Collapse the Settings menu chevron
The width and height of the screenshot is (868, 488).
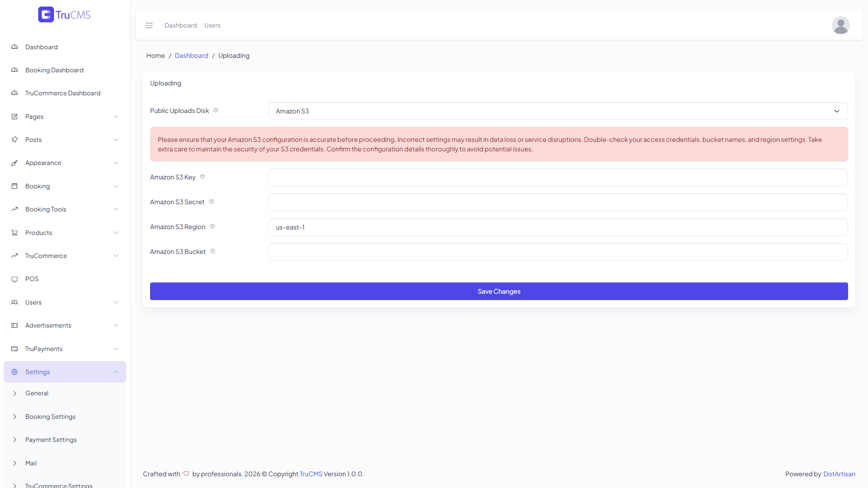coord(116,372)
